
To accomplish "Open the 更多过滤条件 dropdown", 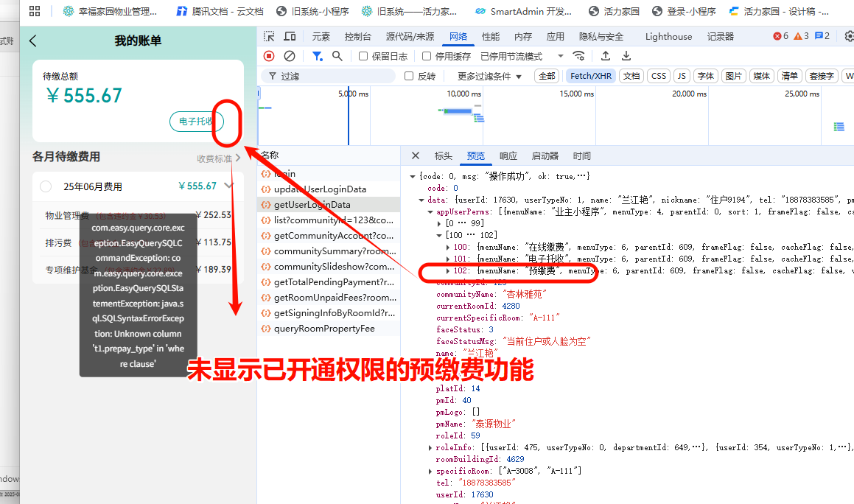I will 489,76.
